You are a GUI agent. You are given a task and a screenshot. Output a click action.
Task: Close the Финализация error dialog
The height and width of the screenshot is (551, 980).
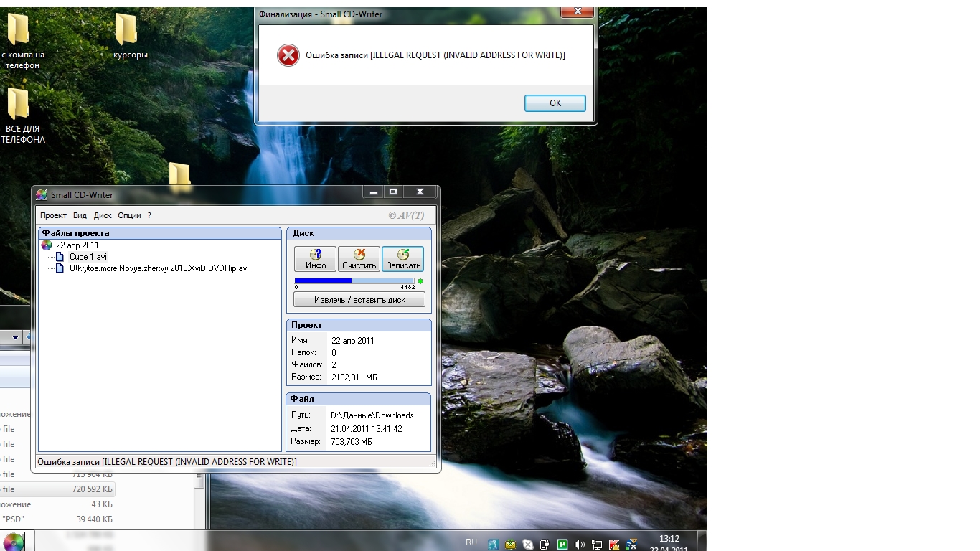coord(577,11)
